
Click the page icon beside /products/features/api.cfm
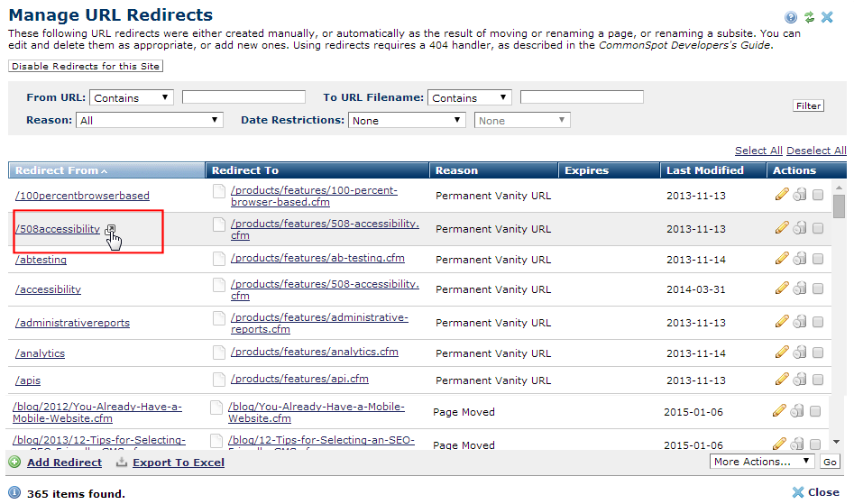coord(218,380)
